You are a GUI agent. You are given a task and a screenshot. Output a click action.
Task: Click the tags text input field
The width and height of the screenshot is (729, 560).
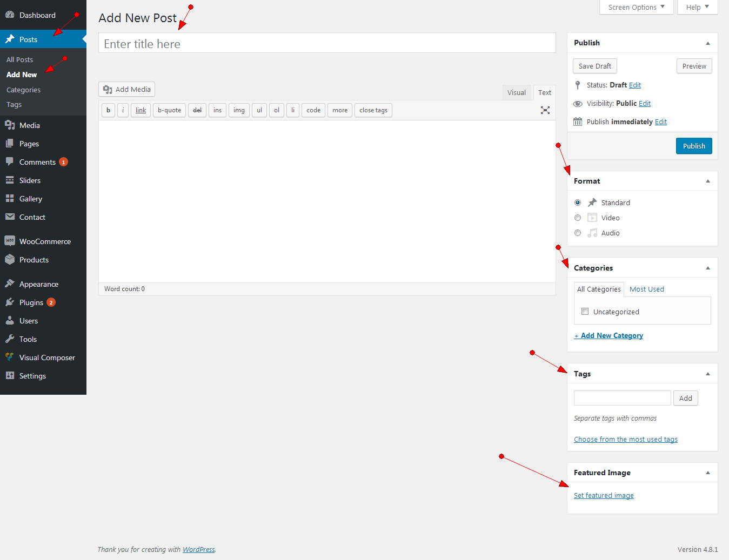coord(622,398)
